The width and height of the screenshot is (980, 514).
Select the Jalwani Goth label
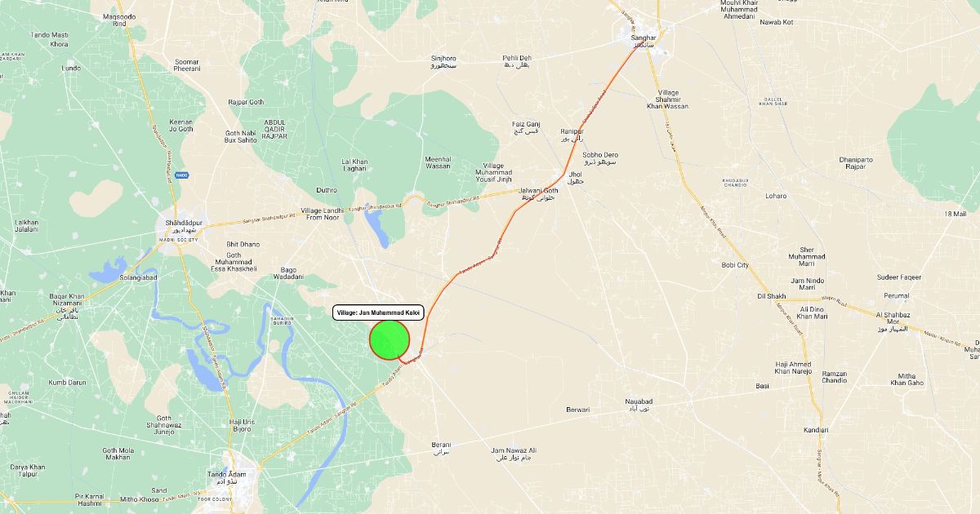click(x=538, y=191)
